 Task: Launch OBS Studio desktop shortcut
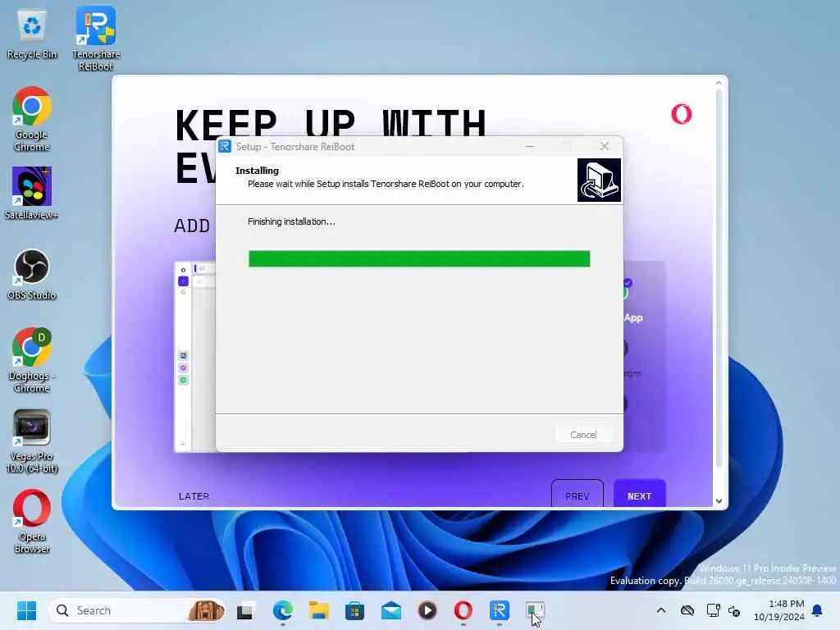pyautogui.click(x=32, y=275)
